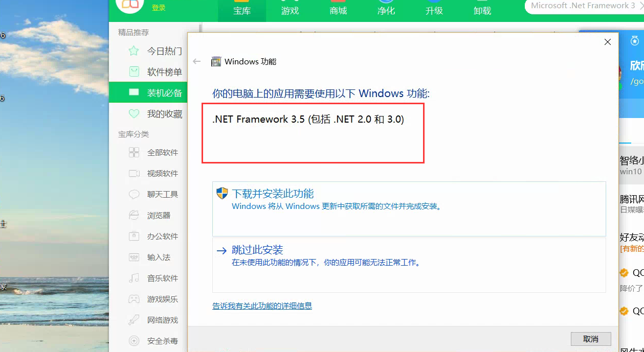This screenshot has height=352, width=644.
Task: Click the medal icon on right panel
Action: pyautogui.click(x=635, y=40)
